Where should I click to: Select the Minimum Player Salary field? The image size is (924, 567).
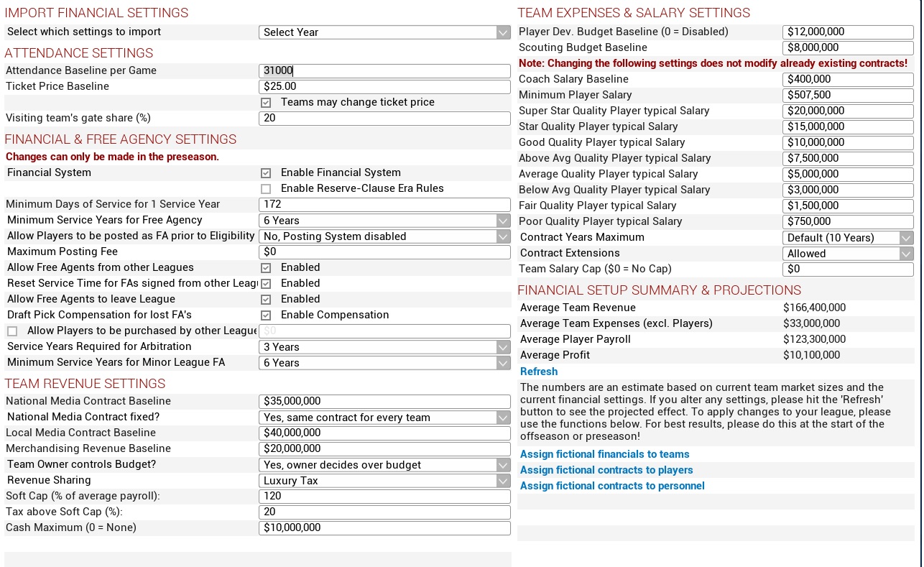tap(847, 96)
